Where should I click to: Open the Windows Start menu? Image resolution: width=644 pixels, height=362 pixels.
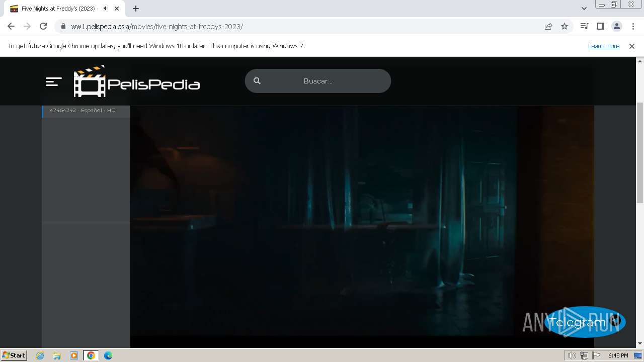tap(14, 355)
